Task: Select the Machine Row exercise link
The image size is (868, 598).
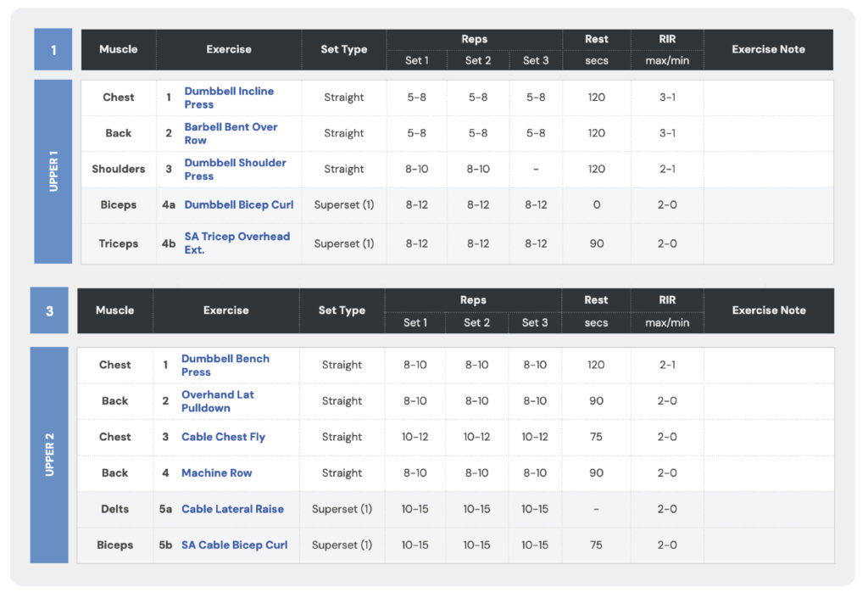Action: 216,472
